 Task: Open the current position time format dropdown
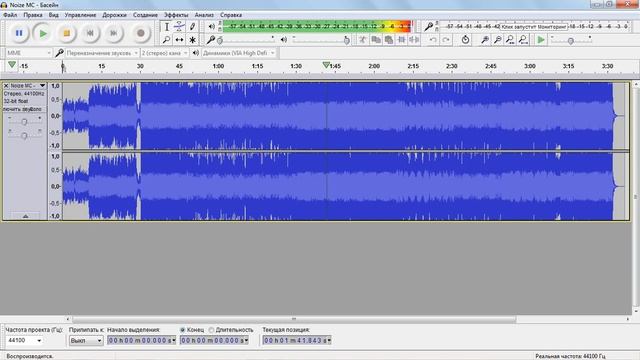click(x=329, y=340)
